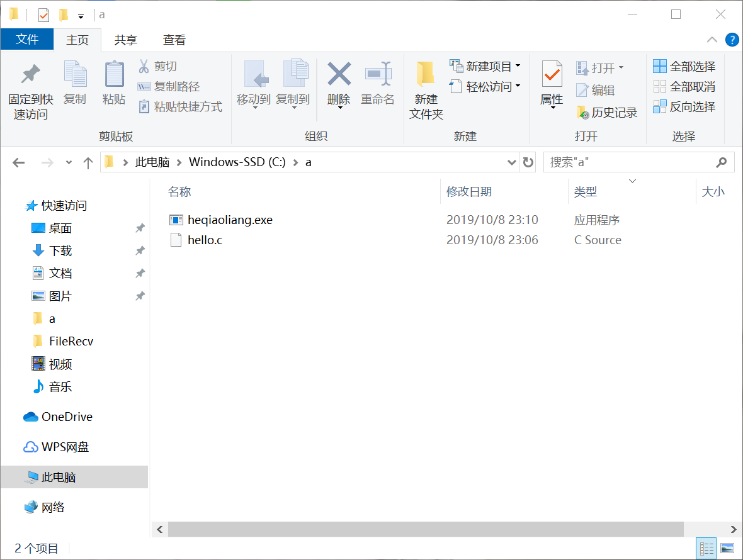Collapse the ribbon with the chevron
The width and height of the screenshot is (743, 560).
[x=712, y=40]
